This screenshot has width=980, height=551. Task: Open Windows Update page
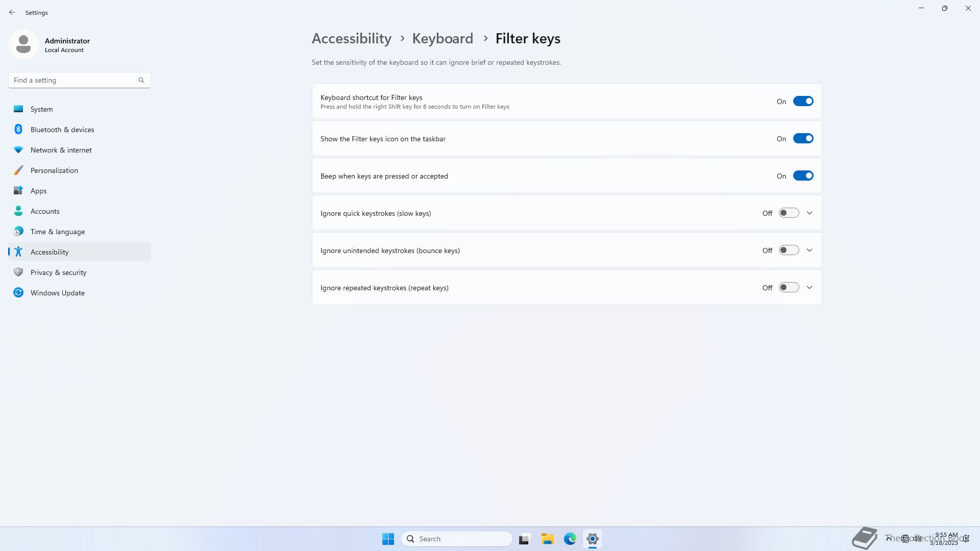(57, 293)
